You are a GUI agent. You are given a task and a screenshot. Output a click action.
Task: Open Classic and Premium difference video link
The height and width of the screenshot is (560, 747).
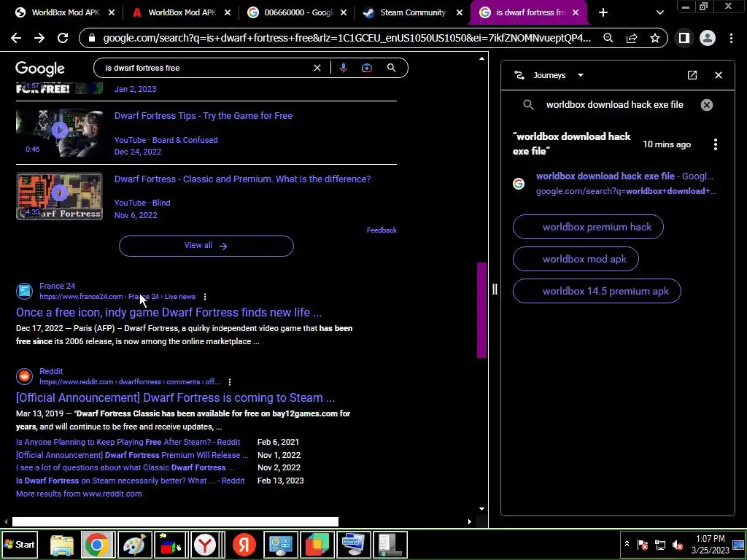tap(242, 179)
